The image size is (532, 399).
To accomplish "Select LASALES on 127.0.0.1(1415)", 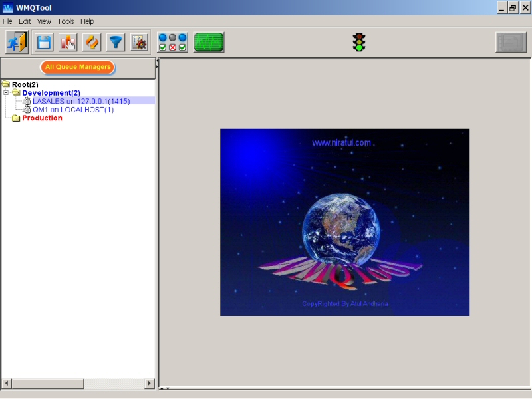I will (x=81, y=101).
